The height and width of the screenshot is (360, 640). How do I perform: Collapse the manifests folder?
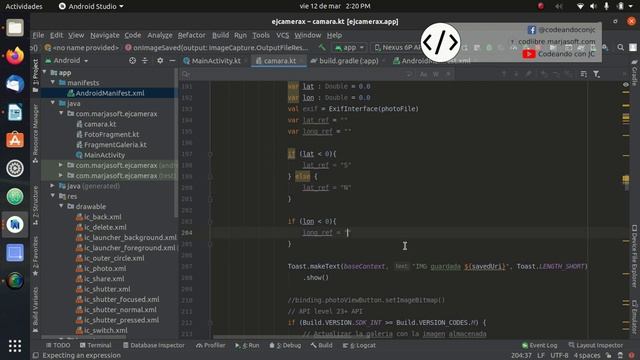53,82
